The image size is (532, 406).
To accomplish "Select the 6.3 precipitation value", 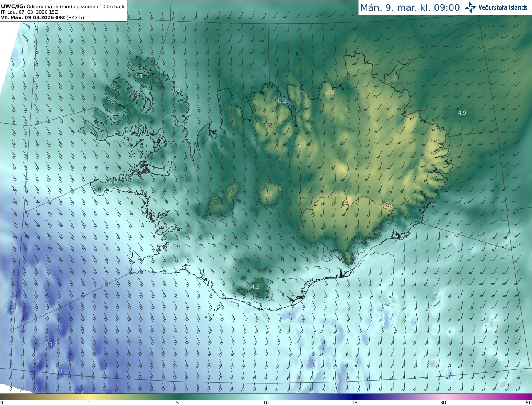I will (282, 101).
